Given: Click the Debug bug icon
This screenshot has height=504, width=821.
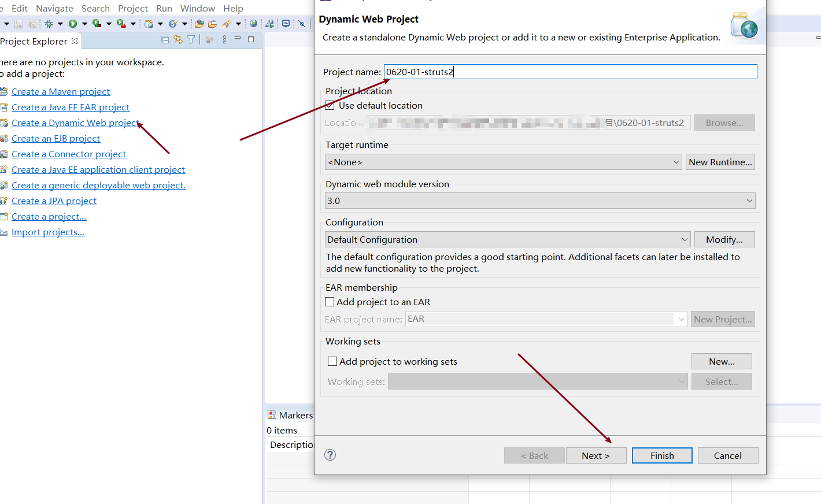Looking at the screenshot, I should click(49, 24).
